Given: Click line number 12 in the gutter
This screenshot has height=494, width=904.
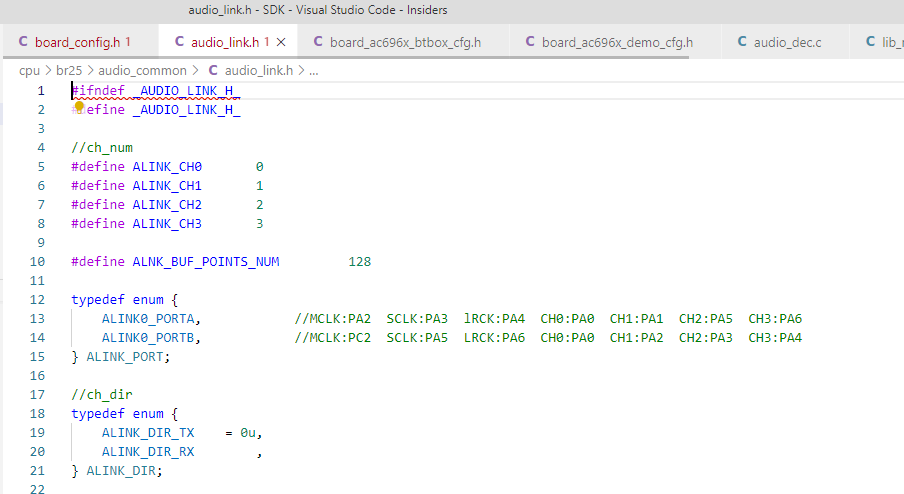Looking at the screenshot, I should [x=37, y=300].
